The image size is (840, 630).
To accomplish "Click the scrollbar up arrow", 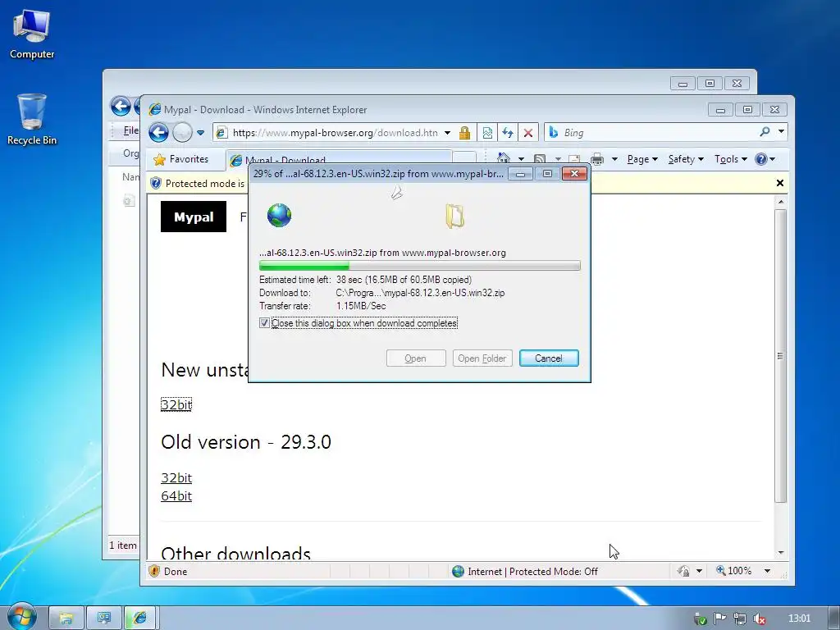I will point(781,202).
